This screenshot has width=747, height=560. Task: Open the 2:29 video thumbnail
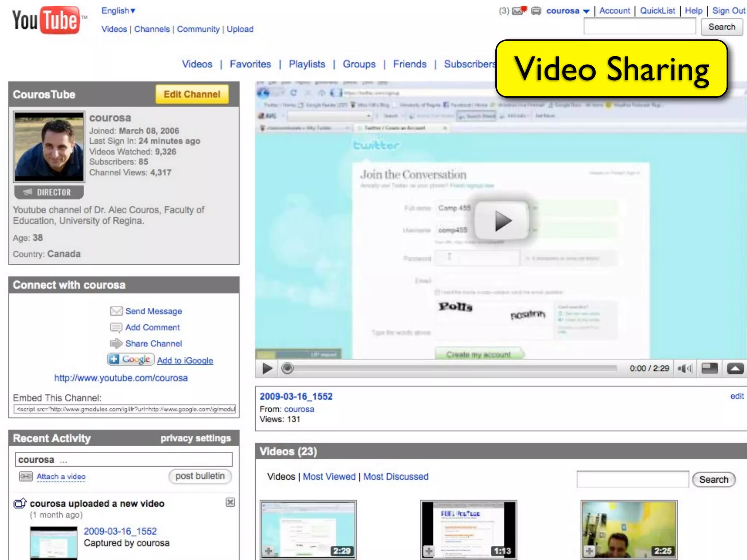click(308, 530)
